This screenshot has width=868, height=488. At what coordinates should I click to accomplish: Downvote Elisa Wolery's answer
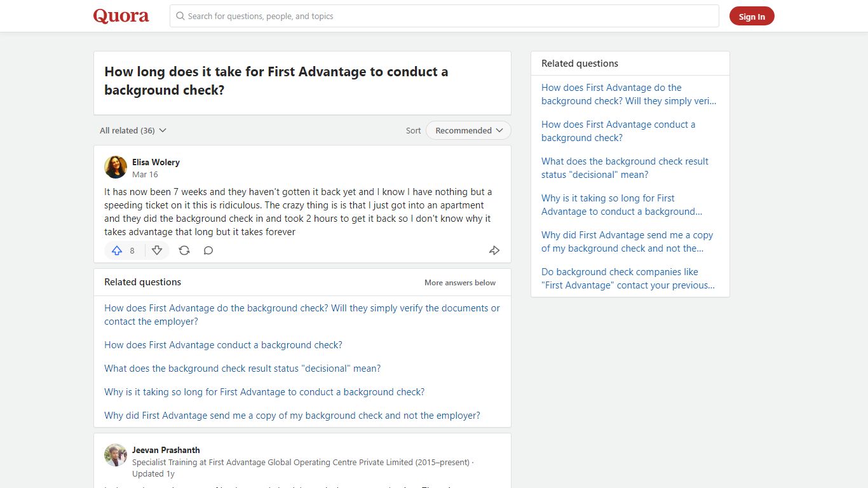click(157, 250)
